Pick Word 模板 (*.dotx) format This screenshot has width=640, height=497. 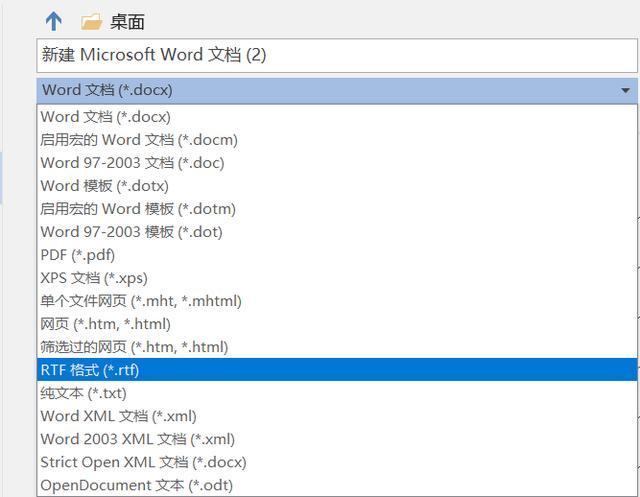pos(337,186)
